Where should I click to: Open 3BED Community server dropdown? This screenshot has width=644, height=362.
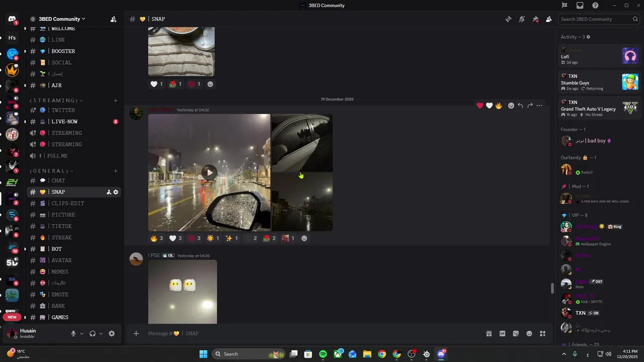62,19
